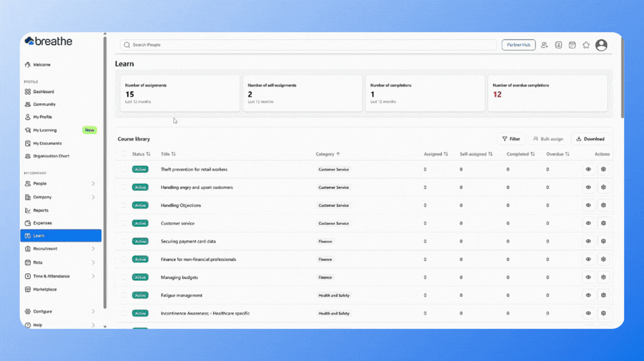
Task: Click the search magnifier icon
Action: click(x=127, y=45)
